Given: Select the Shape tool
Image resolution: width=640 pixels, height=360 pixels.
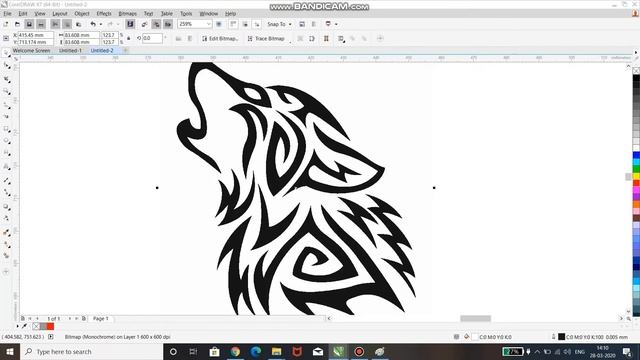Looking at the screenshot, I should 6,66.
